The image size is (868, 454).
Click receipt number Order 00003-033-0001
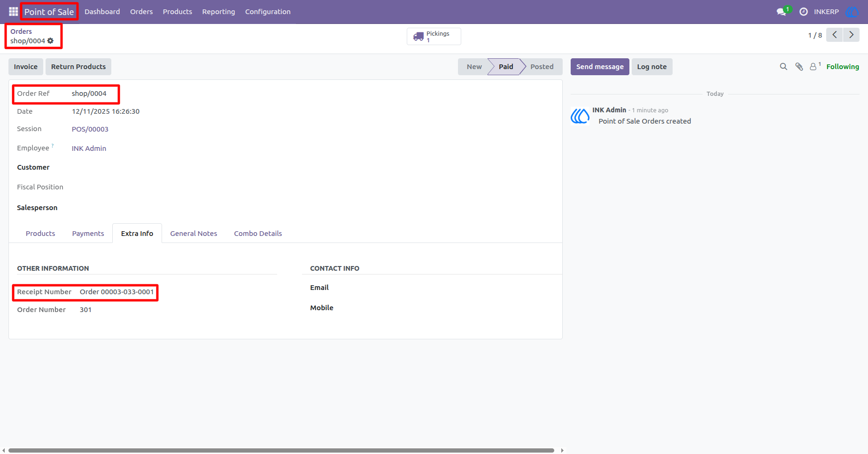[117, 292]
